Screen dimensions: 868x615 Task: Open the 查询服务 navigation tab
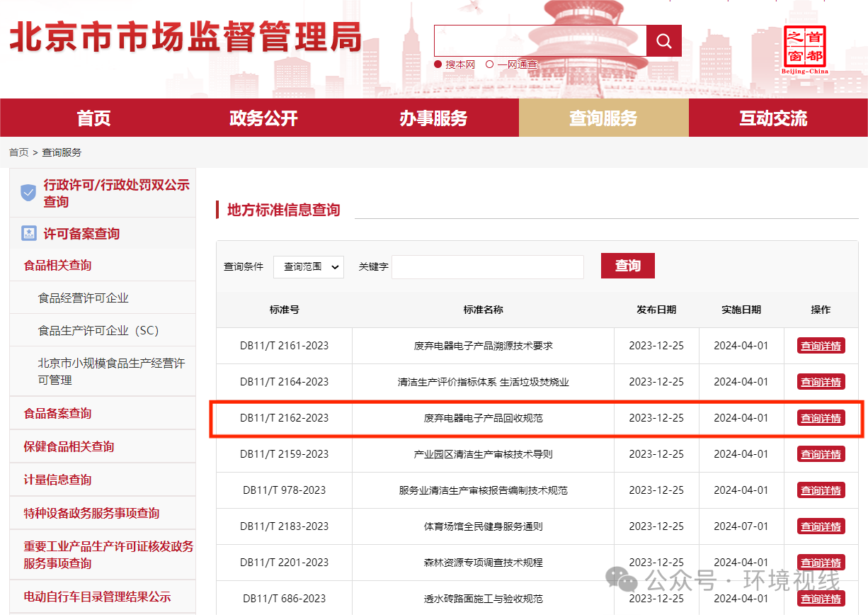point(604,118)
